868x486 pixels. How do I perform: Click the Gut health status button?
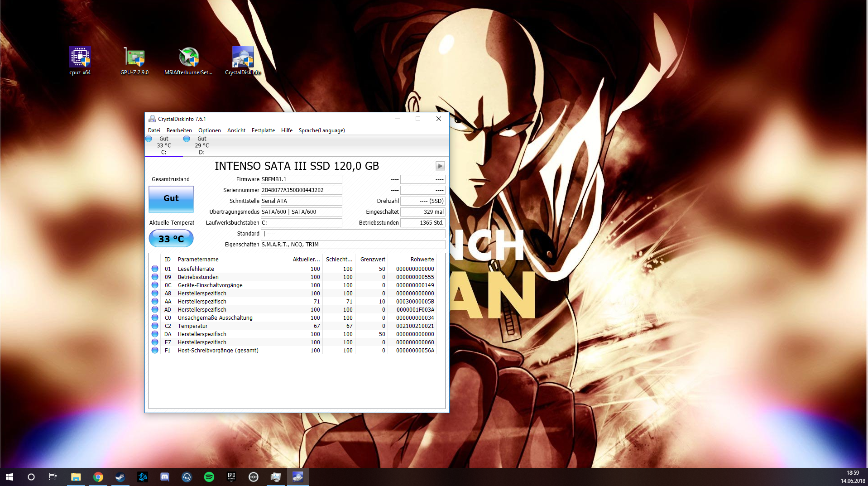tap(171, 199)
